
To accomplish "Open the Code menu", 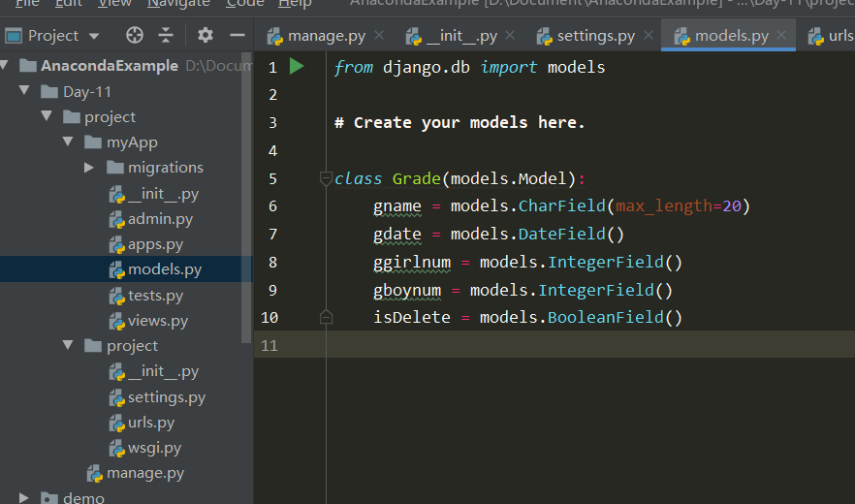I will (245, 3).
